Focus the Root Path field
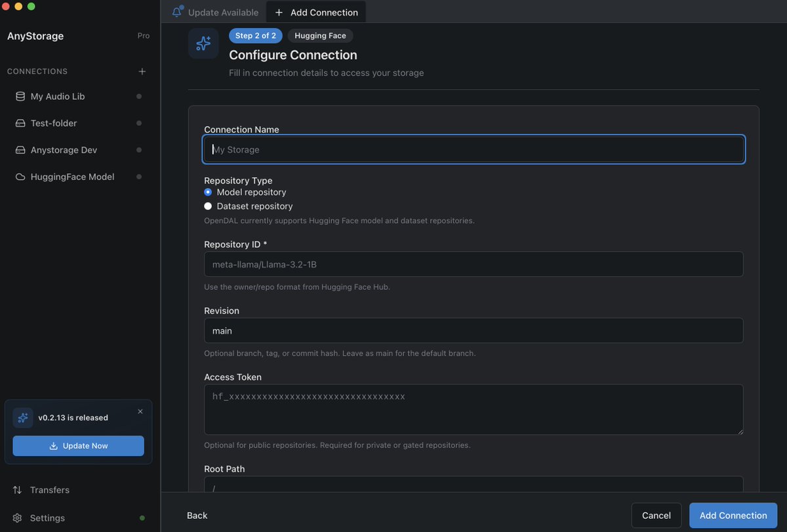 tap(474, 484)
